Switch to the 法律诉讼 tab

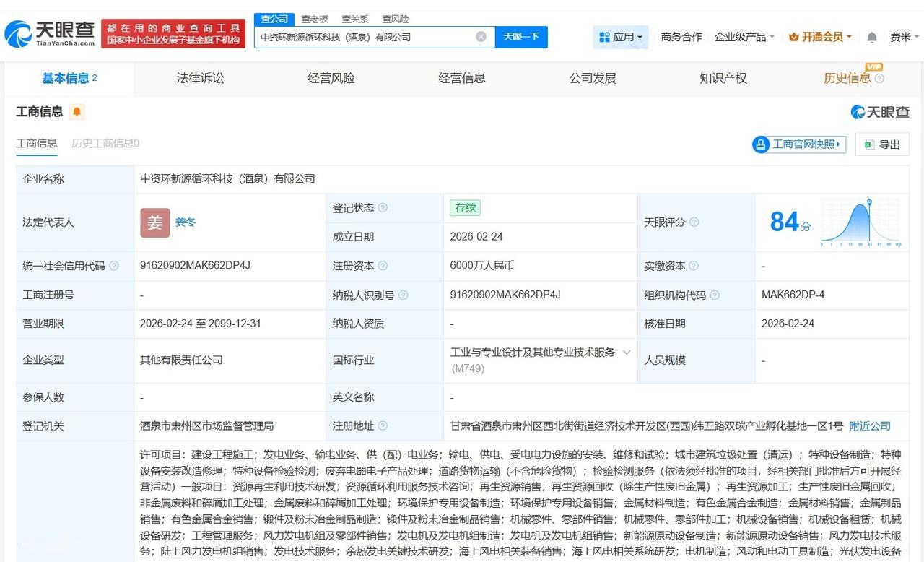[x=200, y=78]
